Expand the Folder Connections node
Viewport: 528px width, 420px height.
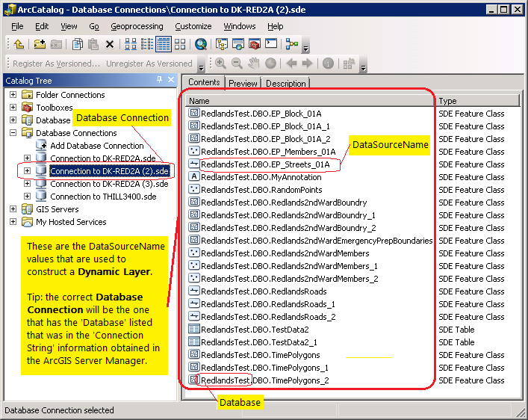(x=13, y=95)
